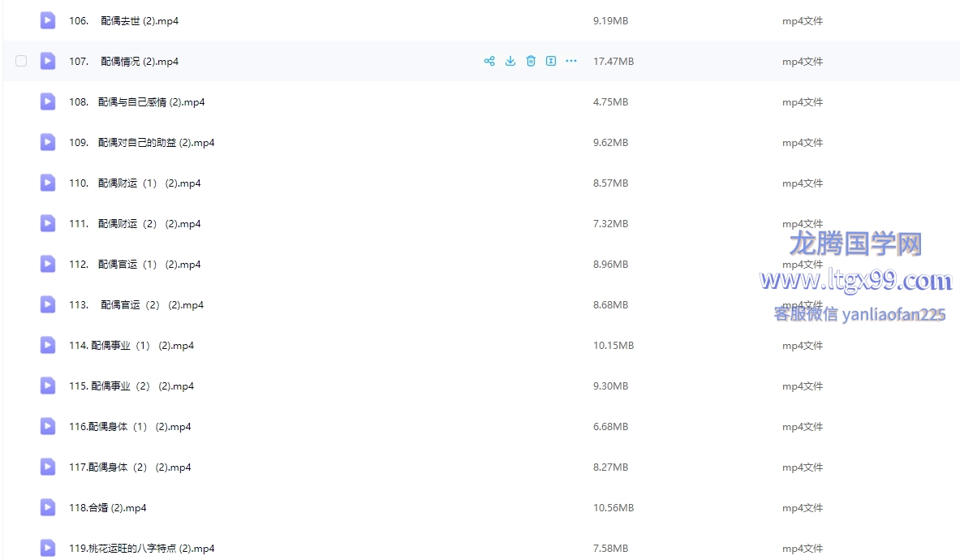Click the 7.58MB size value
The image size is (960, 560).
(610, 549)
